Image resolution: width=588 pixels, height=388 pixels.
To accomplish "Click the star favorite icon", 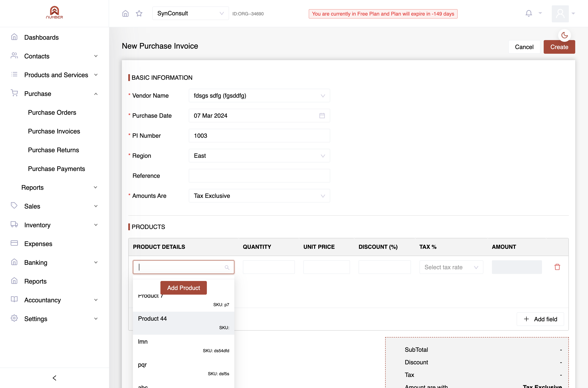I will 139,13.
